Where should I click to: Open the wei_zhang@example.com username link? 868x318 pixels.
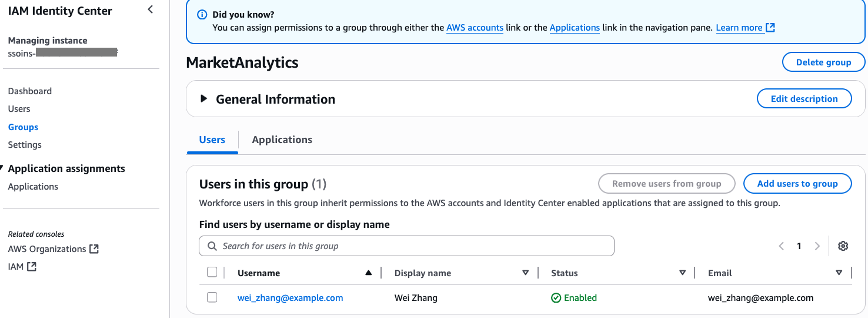pos(290,298)
